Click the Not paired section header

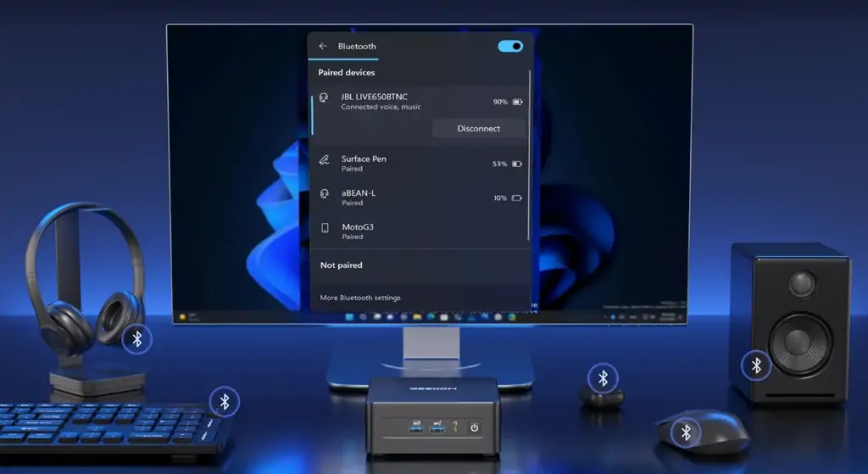[x=341, y=265]
